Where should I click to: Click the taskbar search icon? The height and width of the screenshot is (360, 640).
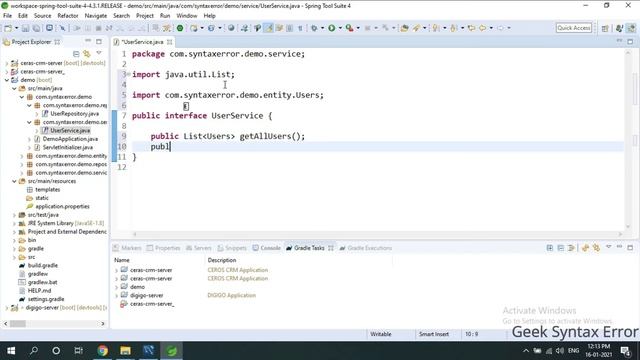pos(34,351)
